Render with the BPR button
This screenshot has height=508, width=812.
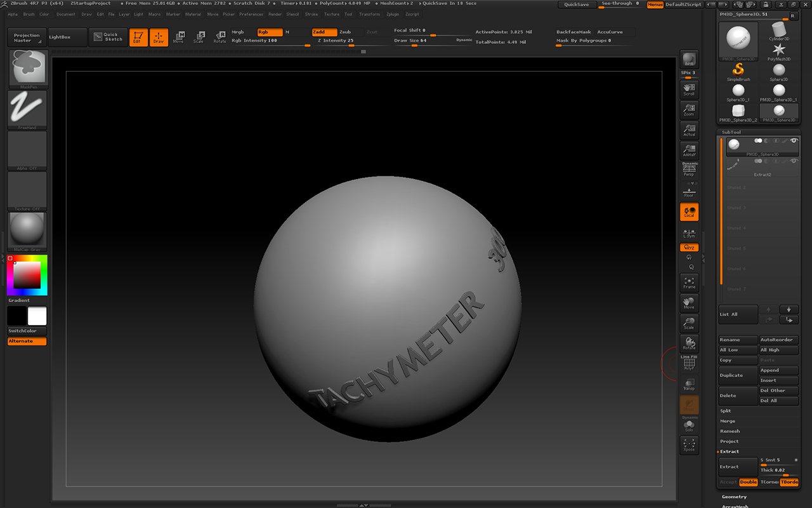click(x=689, y=60)
